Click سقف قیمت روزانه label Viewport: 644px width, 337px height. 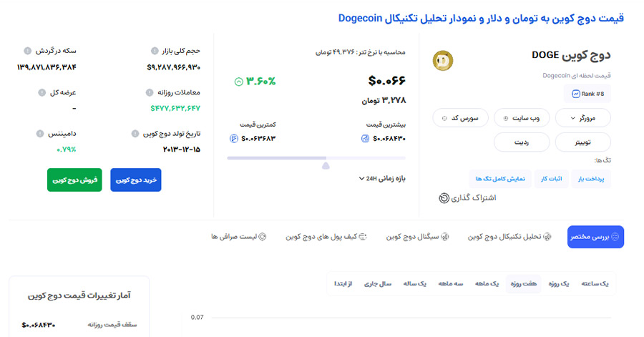[112, 325]
